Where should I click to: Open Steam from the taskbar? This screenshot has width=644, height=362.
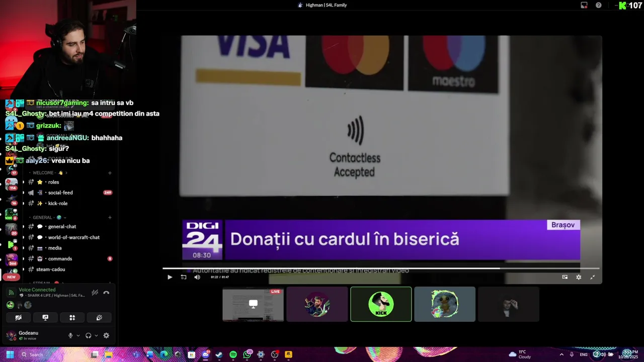coord(219,354)
